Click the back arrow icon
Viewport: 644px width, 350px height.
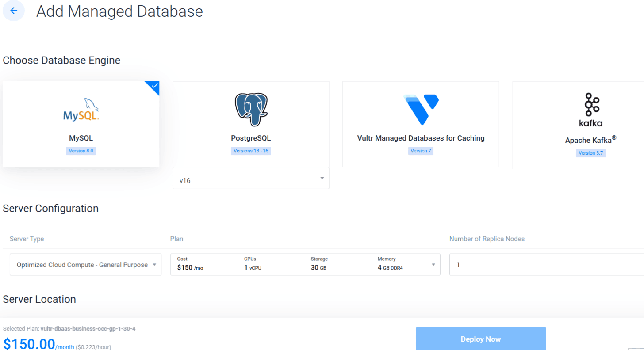point(13,11)
